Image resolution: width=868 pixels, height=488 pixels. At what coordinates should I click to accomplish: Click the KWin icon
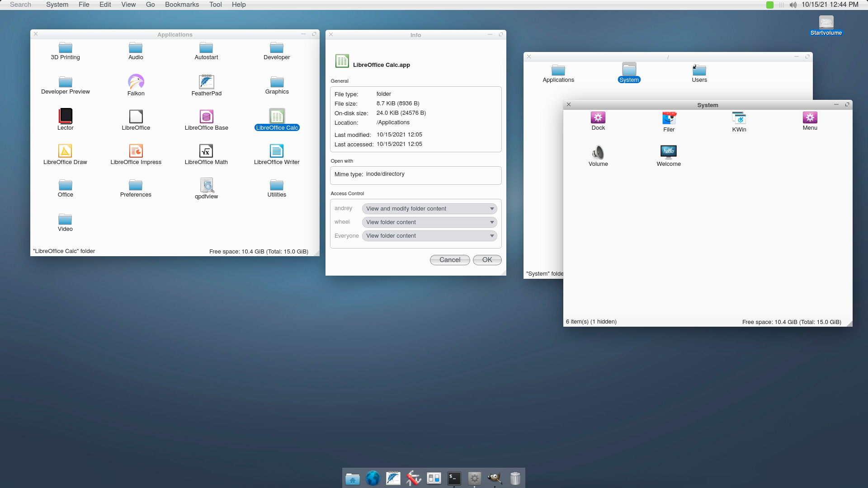pos(739,118)
